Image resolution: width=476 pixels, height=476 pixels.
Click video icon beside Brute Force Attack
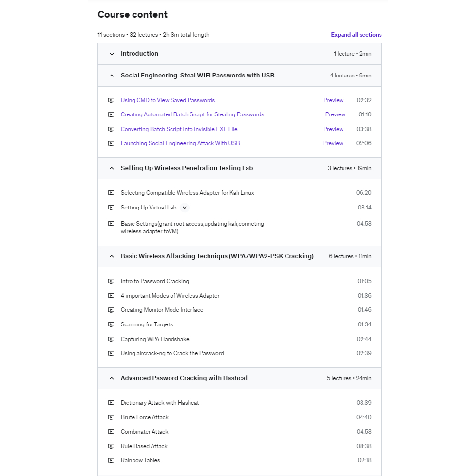(111, 417)
